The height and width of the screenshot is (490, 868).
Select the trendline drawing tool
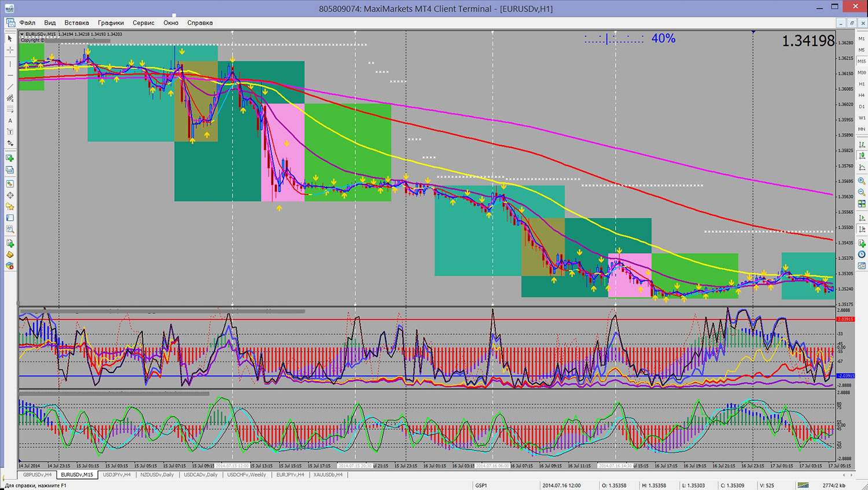coord(10,87)
